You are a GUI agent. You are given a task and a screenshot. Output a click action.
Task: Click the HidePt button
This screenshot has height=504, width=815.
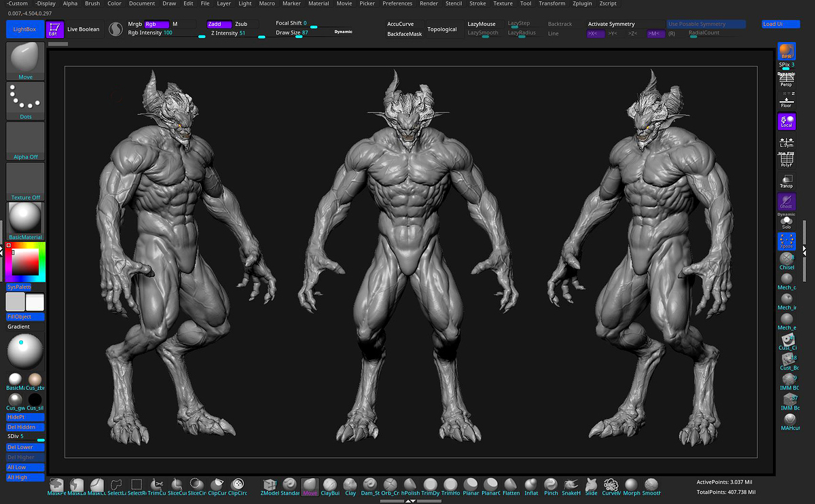click(25, 417)
